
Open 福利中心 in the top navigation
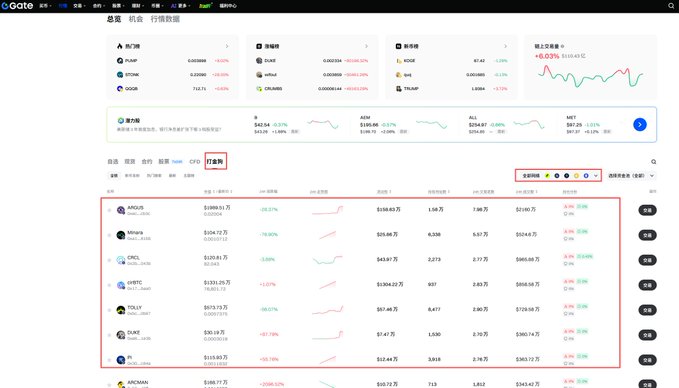click(x=228, y=6)
